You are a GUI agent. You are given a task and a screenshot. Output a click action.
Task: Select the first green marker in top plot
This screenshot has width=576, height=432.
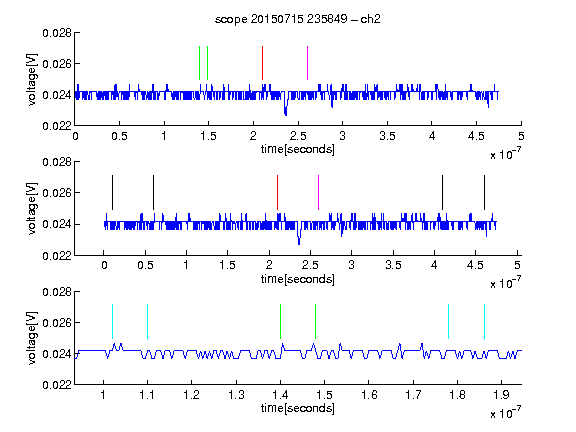(199, 63)
